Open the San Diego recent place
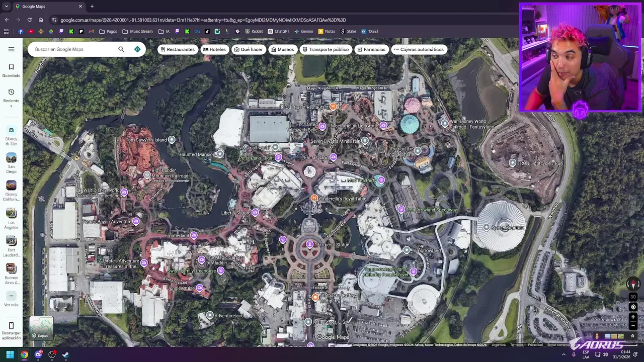The width and height of the screenshot is (644, 362). click(x=11, y=163)
